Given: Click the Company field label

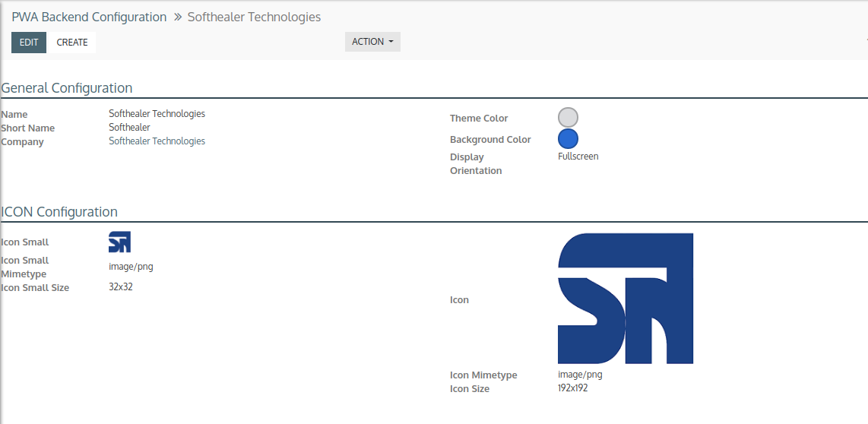Looking at the screenshot, I should click(22, 141).
